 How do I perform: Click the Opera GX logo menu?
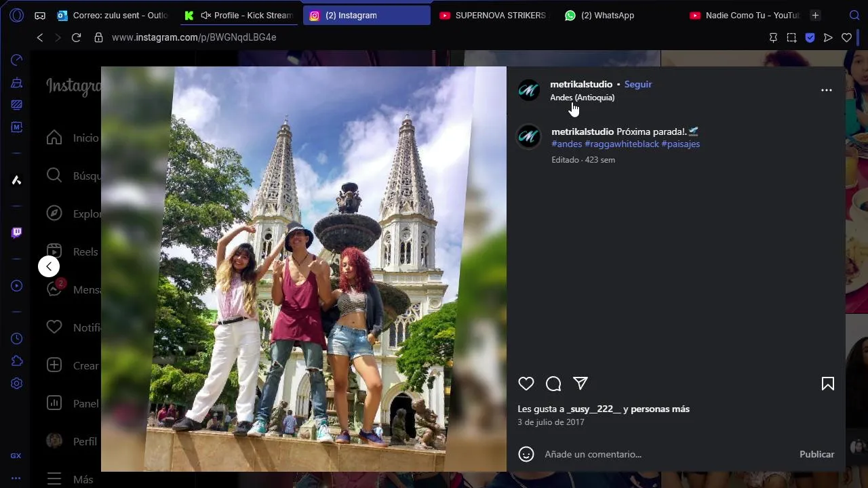coord(17,15)
